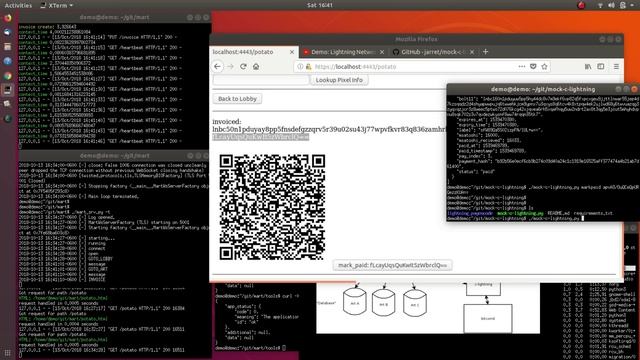Focus the lower ~/git/mart terminal title bar
The width and height of the screenshot is (640, 360).
point(115,156)
